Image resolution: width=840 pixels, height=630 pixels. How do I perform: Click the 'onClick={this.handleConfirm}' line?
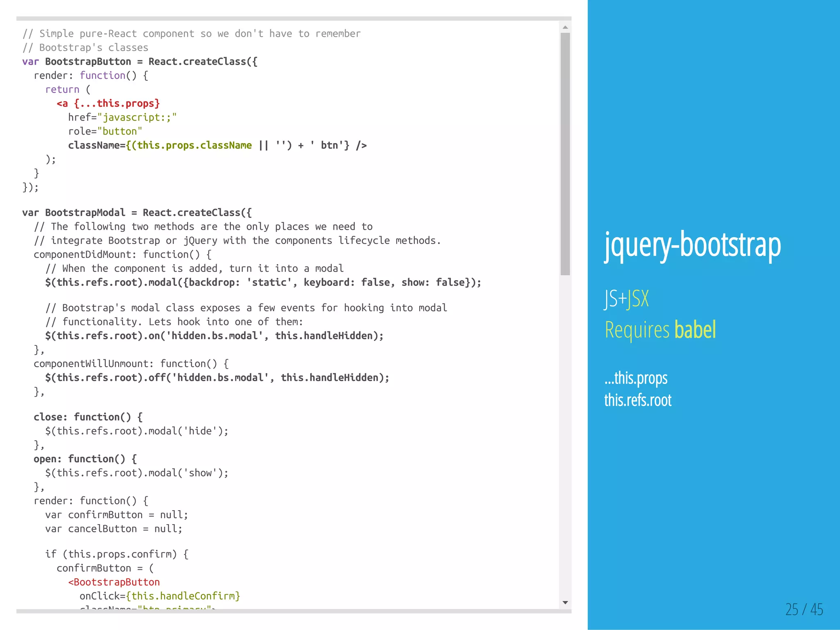160,596
